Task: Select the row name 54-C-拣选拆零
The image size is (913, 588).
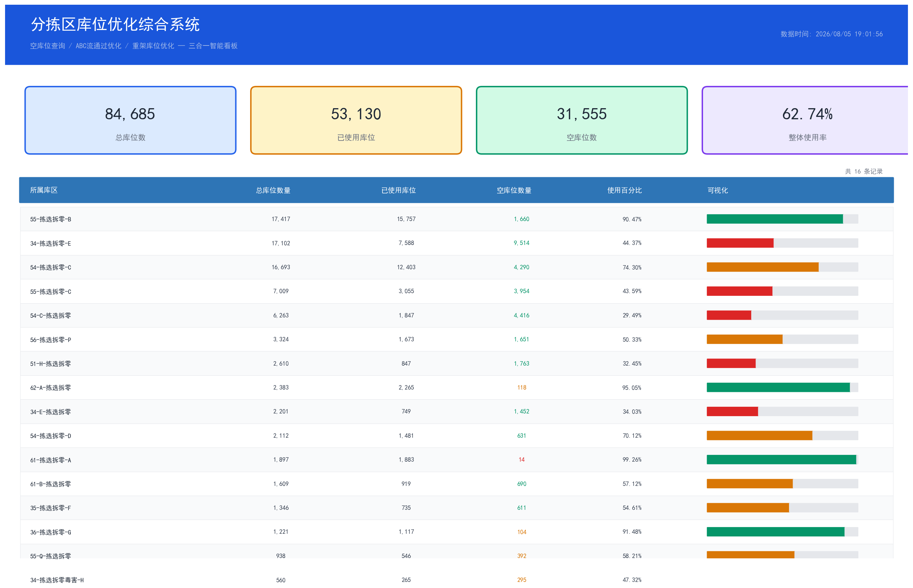Action: point(51,315)
